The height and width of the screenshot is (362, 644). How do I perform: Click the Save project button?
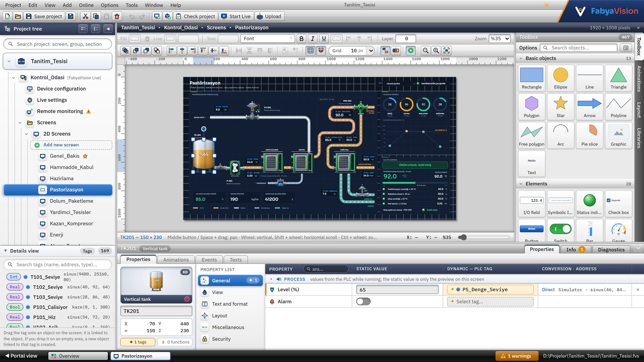point(44,16)
